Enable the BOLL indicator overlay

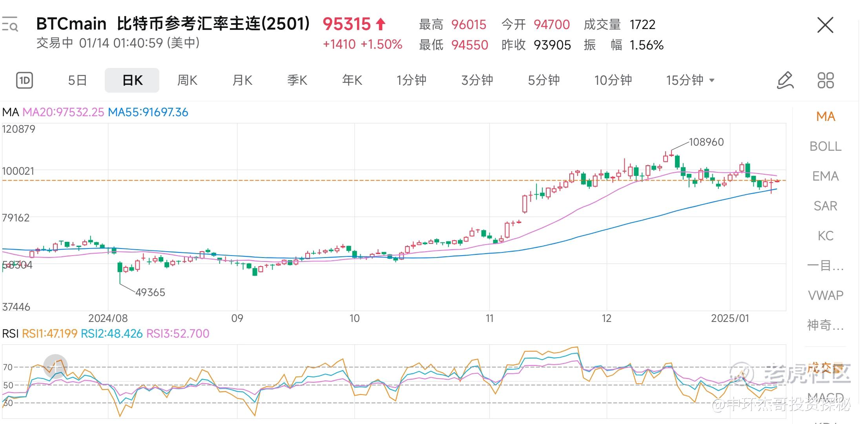coord(825,146)
